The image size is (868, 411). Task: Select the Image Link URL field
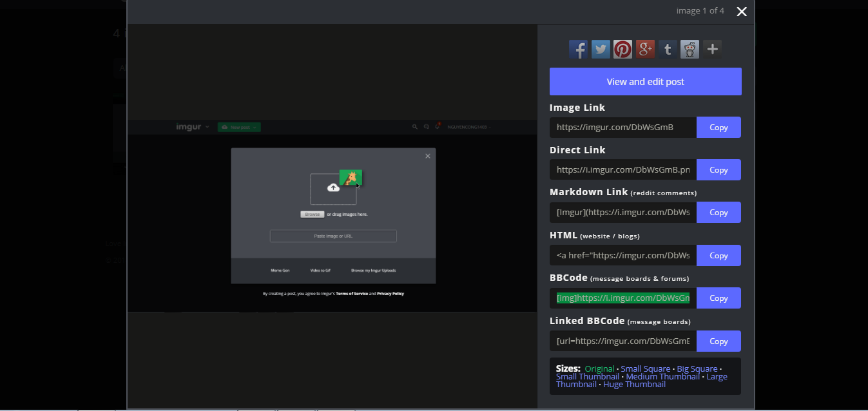(623, 127)
